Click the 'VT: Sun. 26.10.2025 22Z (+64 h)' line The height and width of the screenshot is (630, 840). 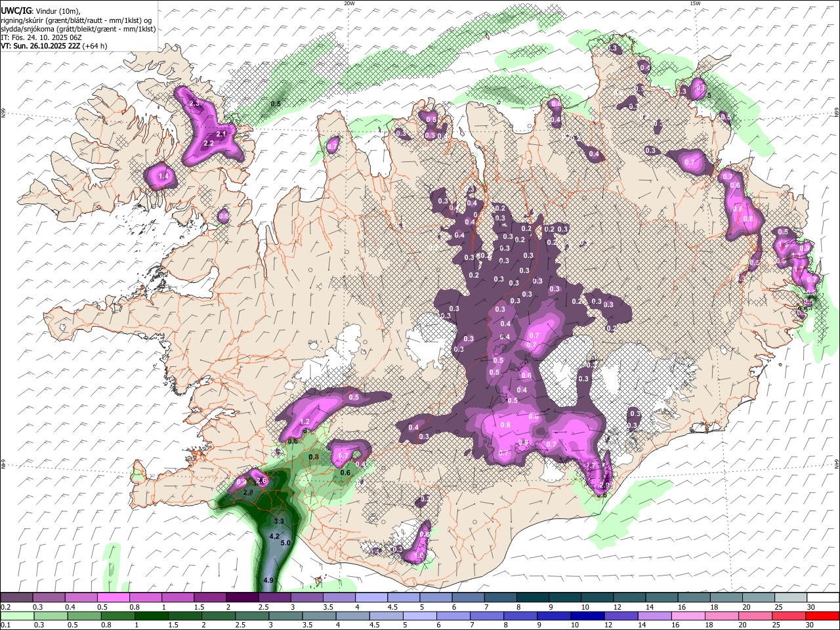tap(54, 46)
